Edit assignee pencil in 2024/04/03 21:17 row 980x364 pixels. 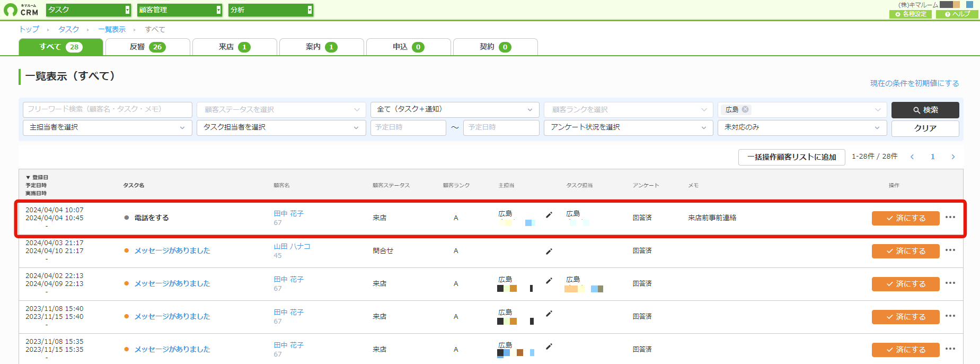tap(549, 252)
